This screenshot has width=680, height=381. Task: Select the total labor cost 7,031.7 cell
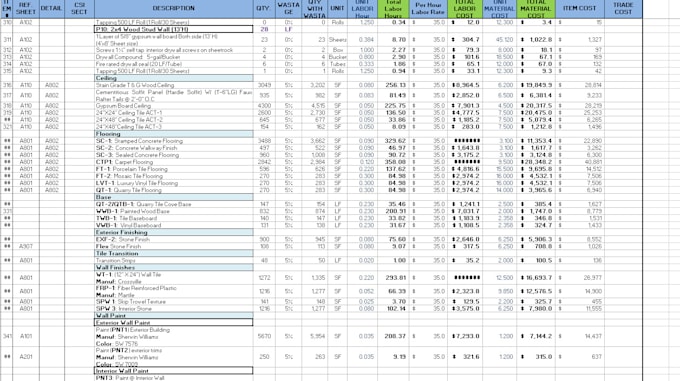point(464,211)
